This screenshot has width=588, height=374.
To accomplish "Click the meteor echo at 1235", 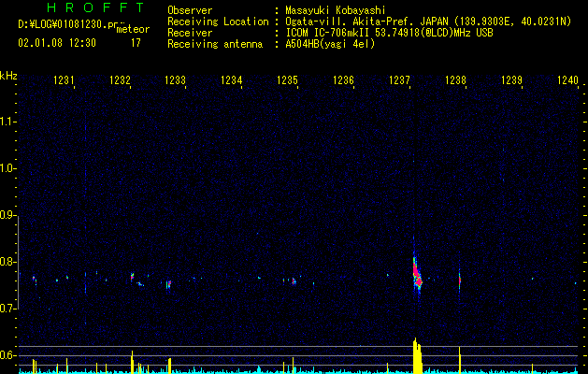I will (294, 281).
